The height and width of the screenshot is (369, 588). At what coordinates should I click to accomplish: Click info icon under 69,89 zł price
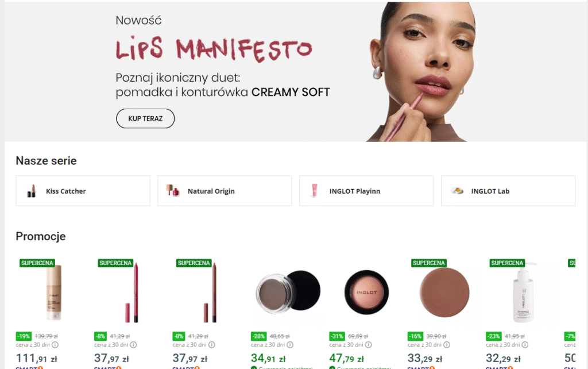point(369,345)
